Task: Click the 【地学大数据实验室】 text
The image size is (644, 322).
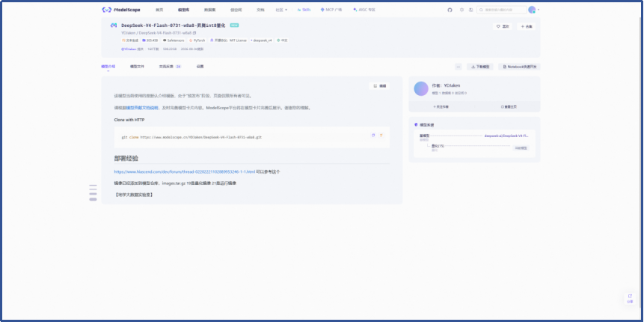Action: tap(133, 195)
